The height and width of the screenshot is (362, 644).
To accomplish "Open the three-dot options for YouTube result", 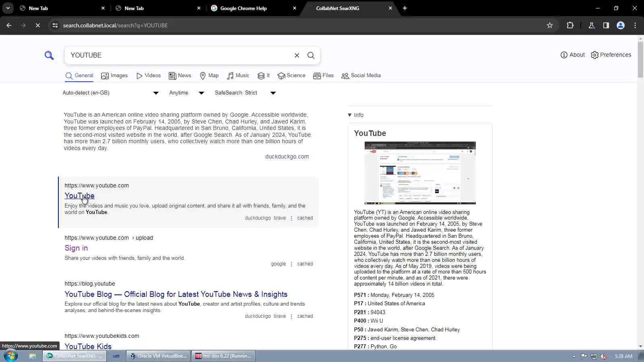I will coord(291,218).
